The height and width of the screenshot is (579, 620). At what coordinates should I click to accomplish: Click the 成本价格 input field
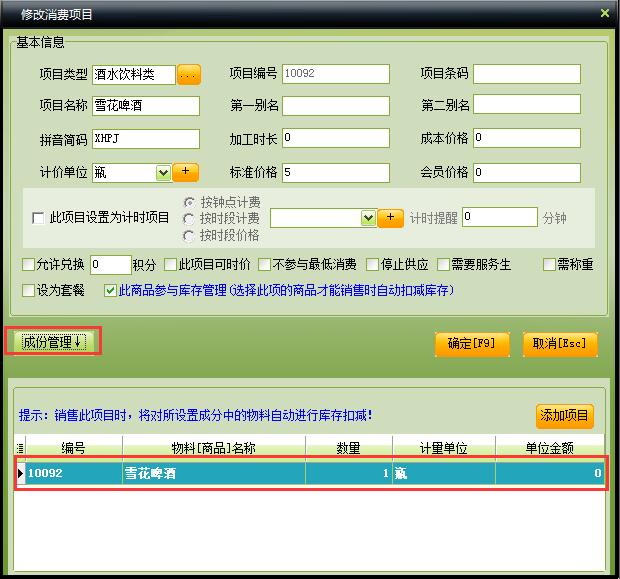pos(527,138)
